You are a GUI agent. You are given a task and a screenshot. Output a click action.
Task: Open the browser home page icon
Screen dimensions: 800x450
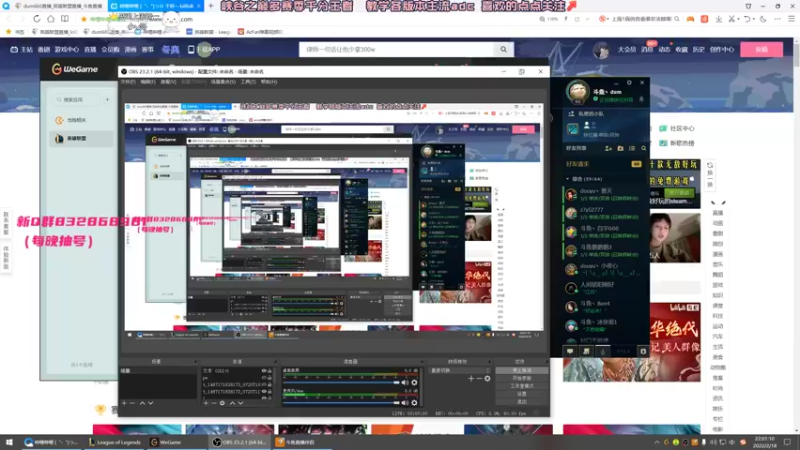51,19
